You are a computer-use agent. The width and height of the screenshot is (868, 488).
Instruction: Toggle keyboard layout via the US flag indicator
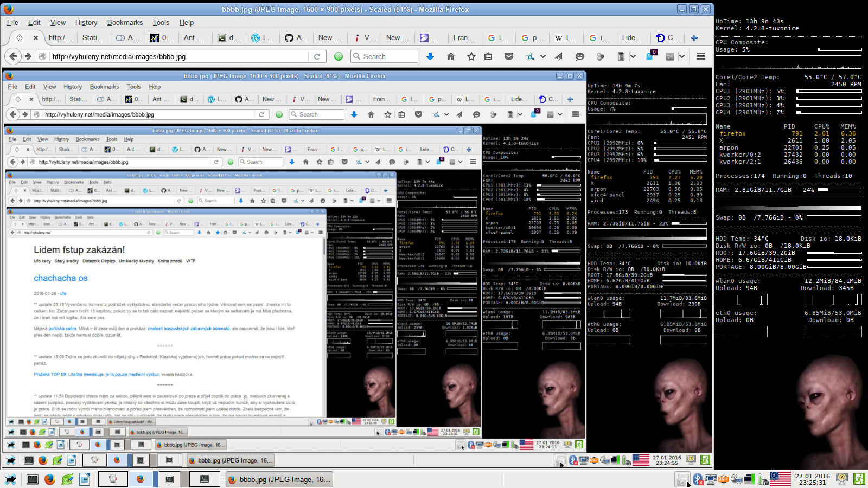click(780, 479)
